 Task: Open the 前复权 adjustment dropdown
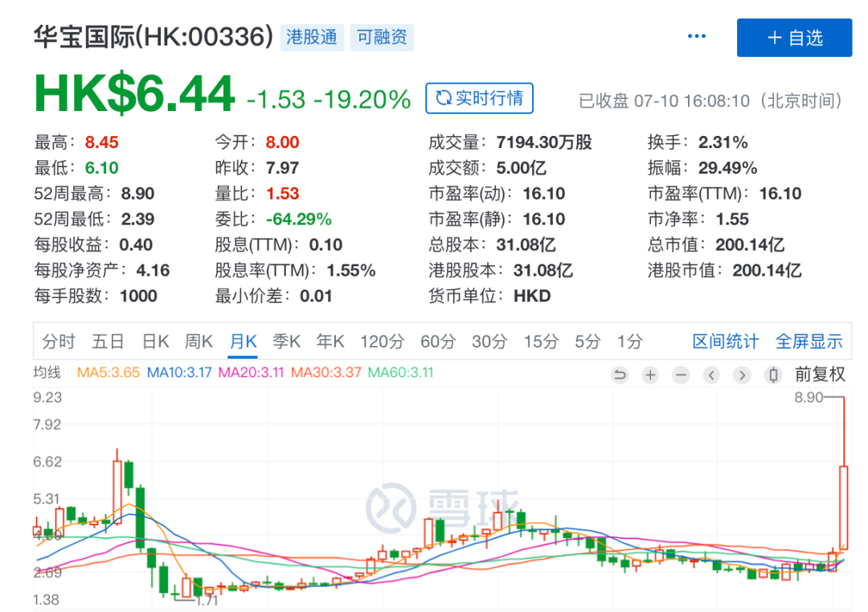click(820, 375)
